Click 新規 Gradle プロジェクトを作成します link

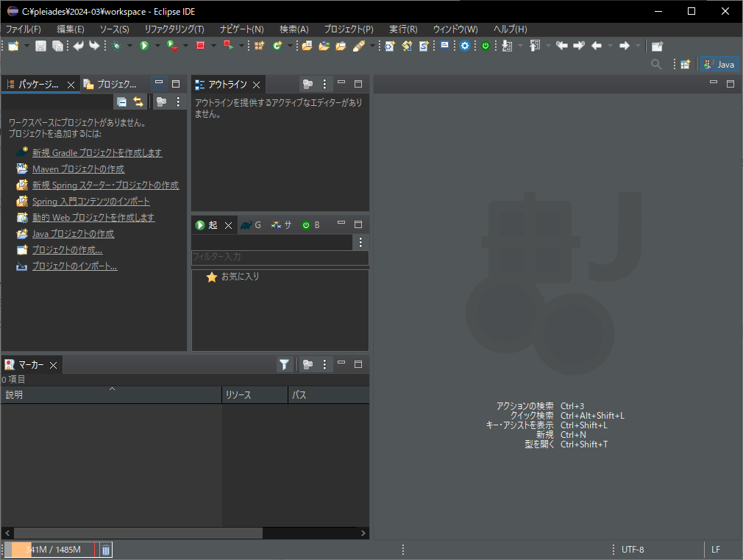click(97, 152)
